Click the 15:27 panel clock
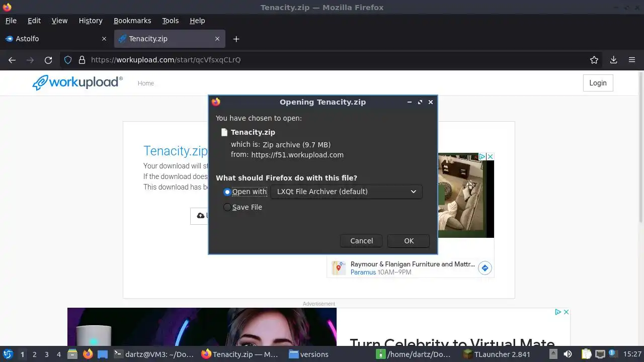 point(632,354)
